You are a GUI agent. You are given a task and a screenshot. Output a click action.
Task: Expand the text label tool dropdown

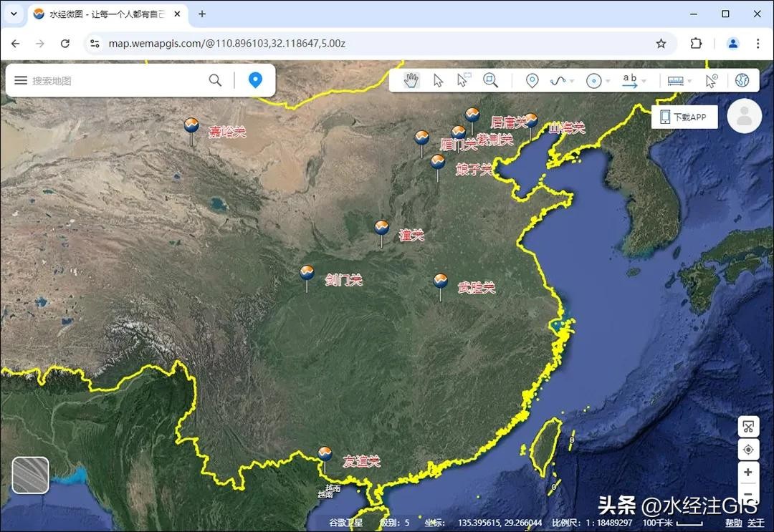(644, 82)
